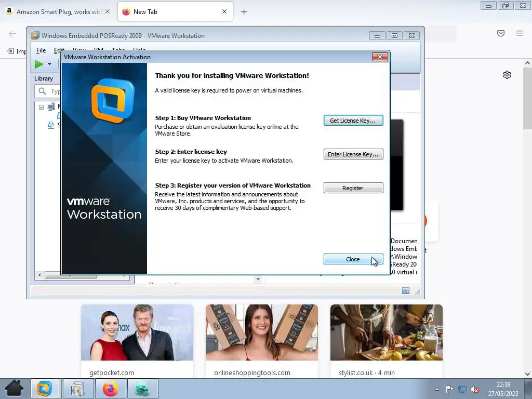Open the power options dropdown arrow beside play
Viewport: 532px width, 399px height.
49,64
